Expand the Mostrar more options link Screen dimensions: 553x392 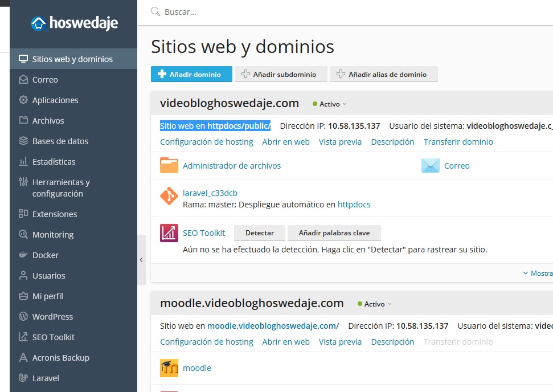538,273
